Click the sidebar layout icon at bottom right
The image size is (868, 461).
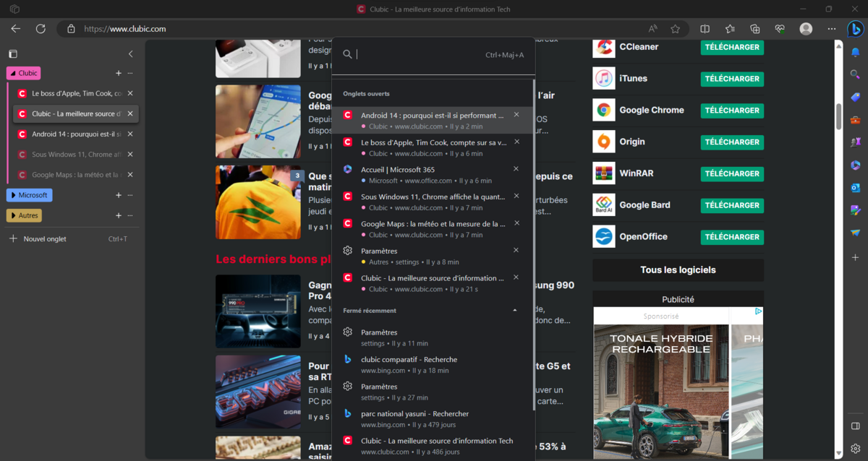click(855, 426)
